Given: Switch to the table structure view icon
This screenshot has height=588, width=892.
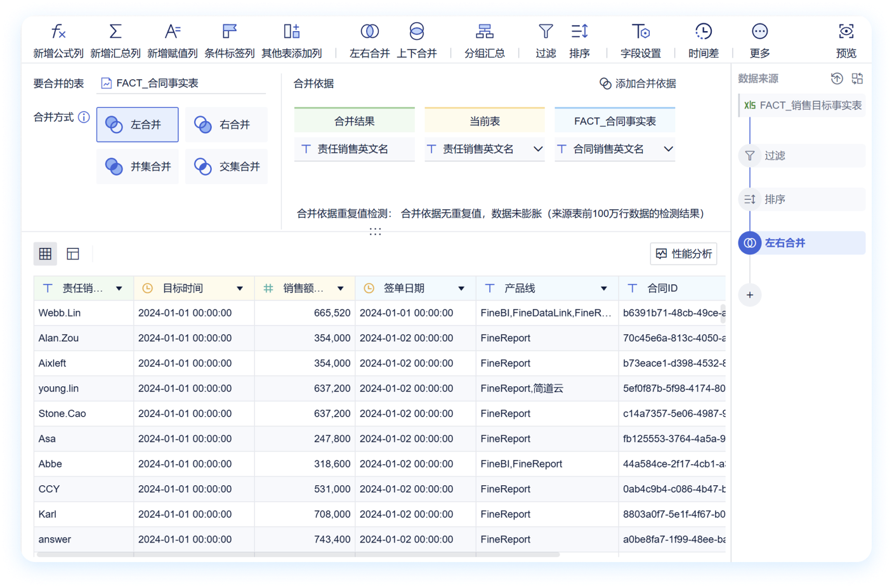Looking at the screenshot, I should pyautogui.click(x=73, y=254).
